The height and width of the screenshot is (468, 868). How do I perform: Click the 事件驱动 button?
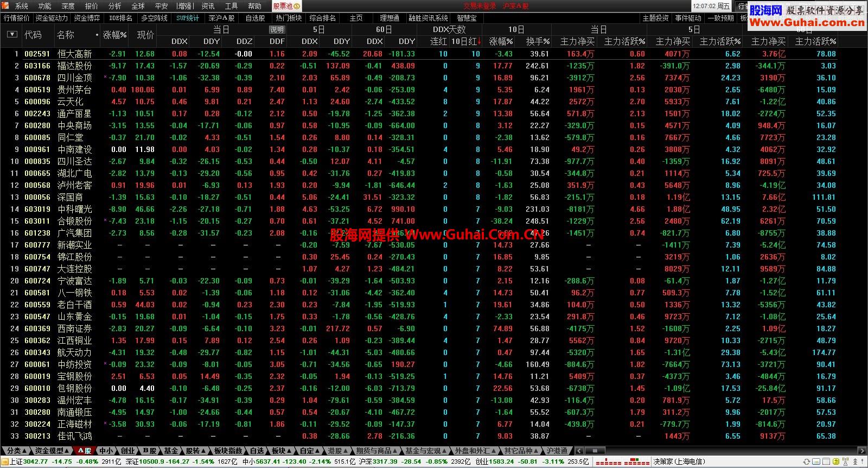pos(688,18)
